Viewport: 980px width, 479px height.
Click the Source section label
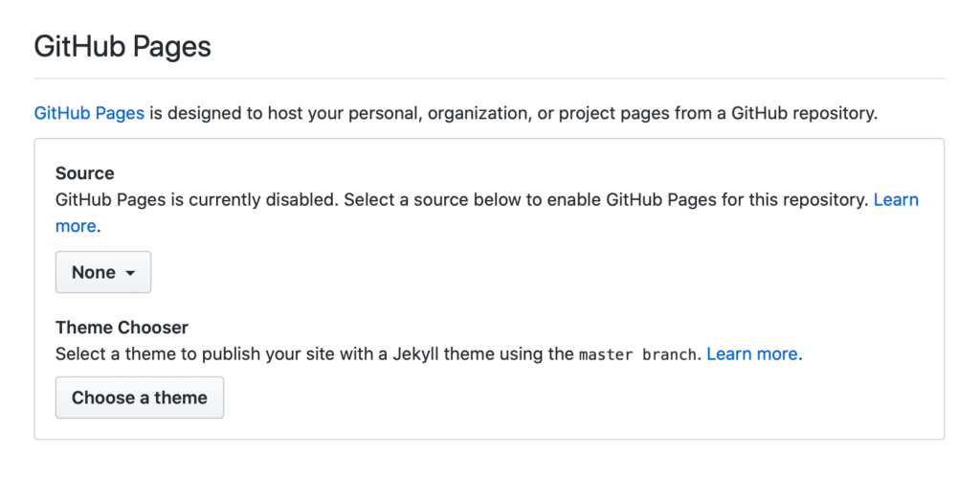coord(85,173)
